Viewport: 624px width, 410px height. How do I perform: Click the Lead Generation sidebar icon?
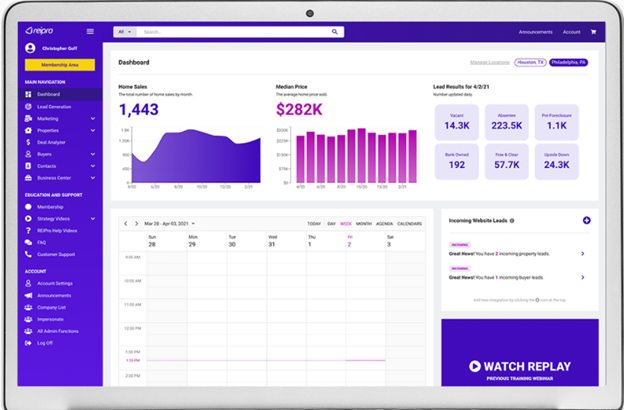click(28, 106)
